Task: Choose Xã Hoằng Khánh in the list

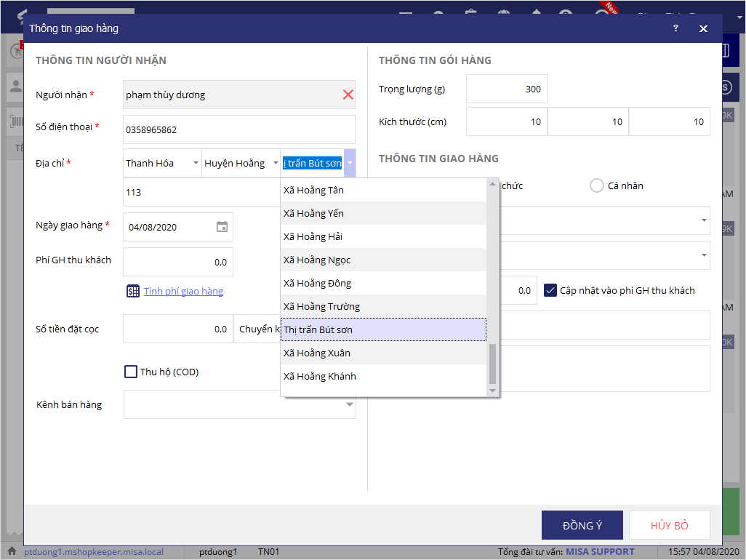Action: pyautogui.click(x=319, y=376)
